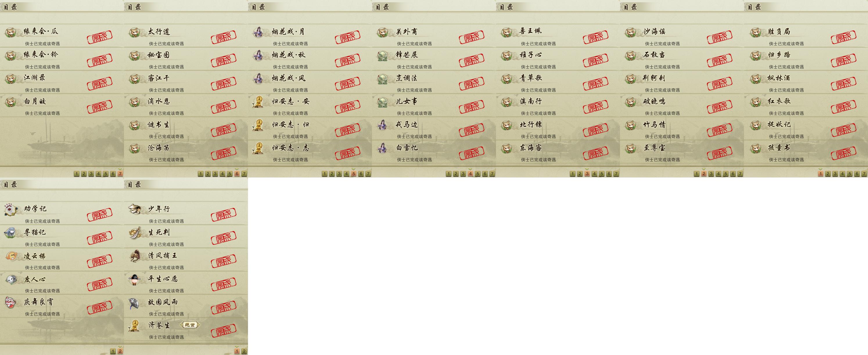Select the folding fan icon for 故园风雨

point(135,302)
